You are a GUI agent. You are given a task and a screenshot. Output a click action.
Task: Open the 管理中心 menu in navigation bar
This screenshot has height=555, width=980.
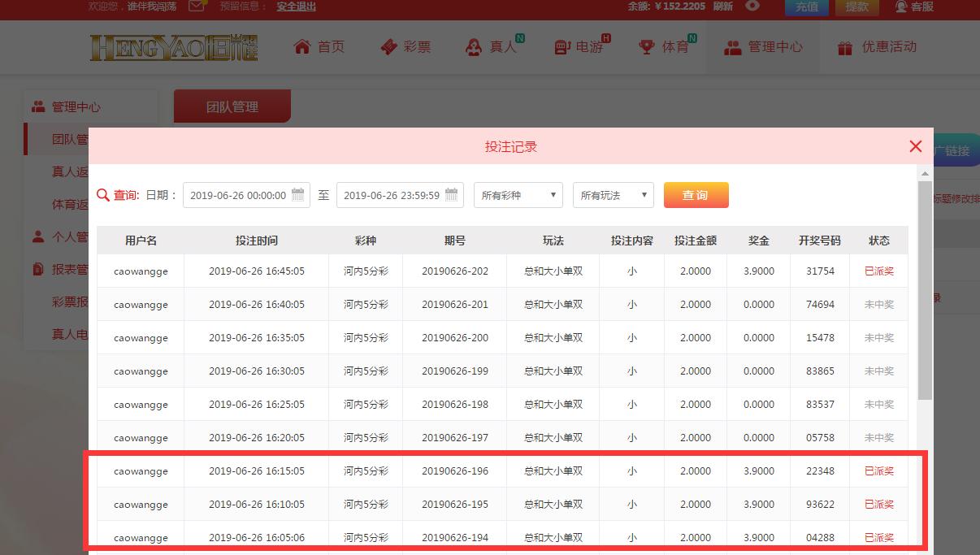[763, 47]
